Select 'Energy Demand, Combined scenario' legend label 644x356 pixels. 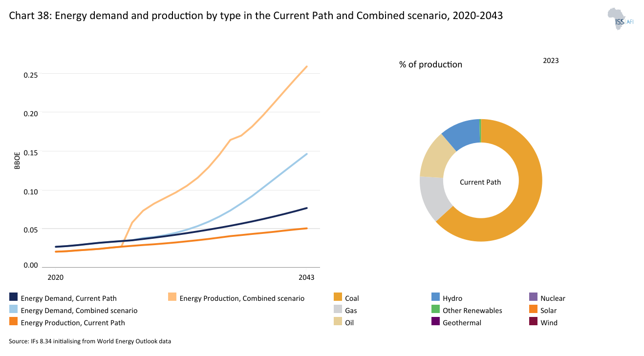pos(79,310)
